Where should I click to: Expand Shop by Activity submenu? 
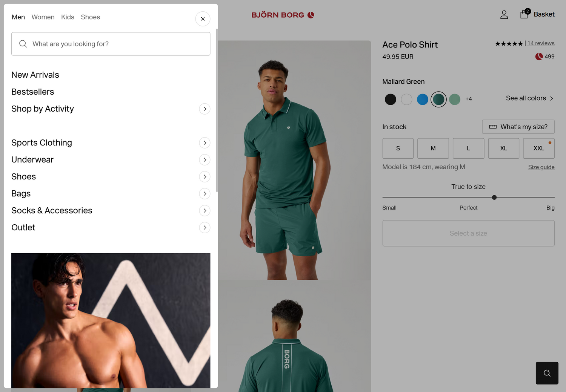[205, 109]
